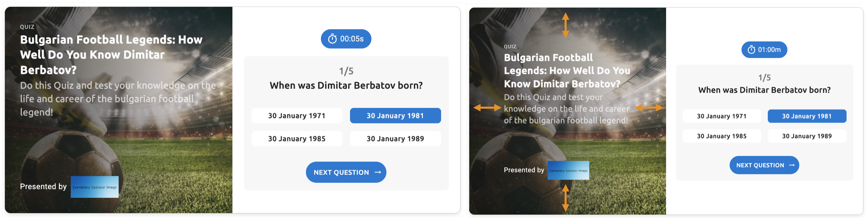Screen dimensions: 868x218
Task: Select 30 January 1971 in right quiz
Action: pyautogui.click(x=721, y=116)
